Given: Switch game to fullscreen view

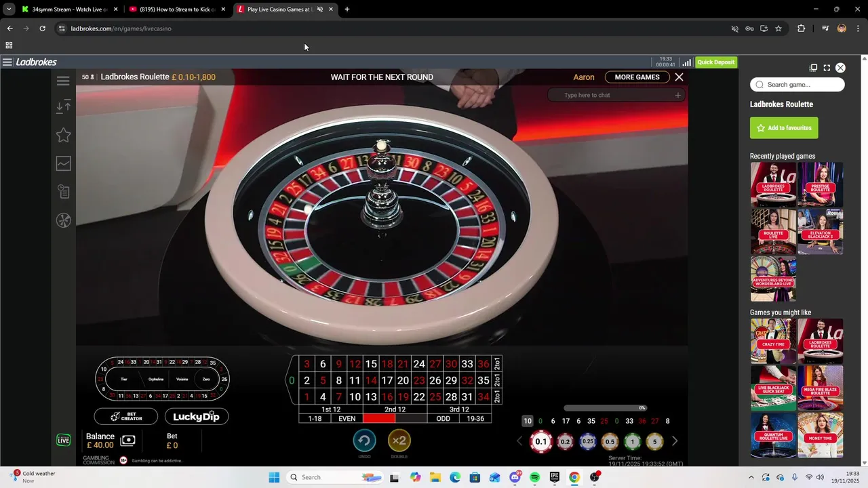Looking at the screenshot, I should coord(827,68).
